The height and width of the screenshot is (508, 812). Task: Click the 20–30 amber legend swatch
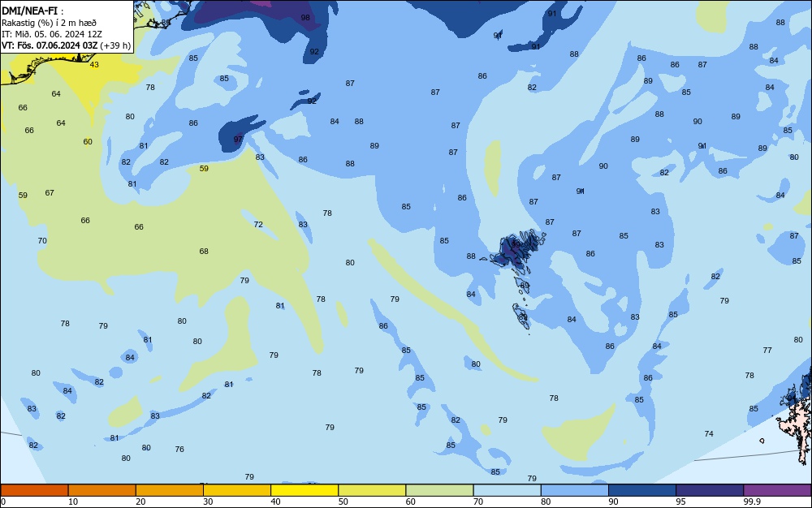tap(170, 490)
